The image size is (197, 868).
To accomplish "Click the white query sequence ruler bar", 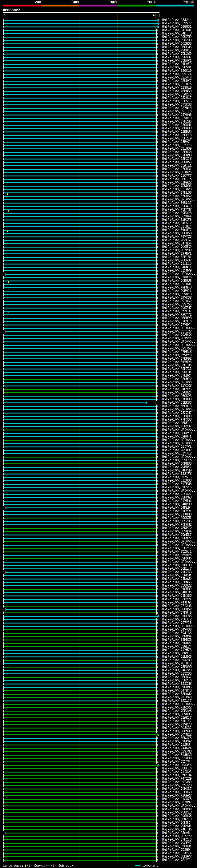I will tap(81, 13).
